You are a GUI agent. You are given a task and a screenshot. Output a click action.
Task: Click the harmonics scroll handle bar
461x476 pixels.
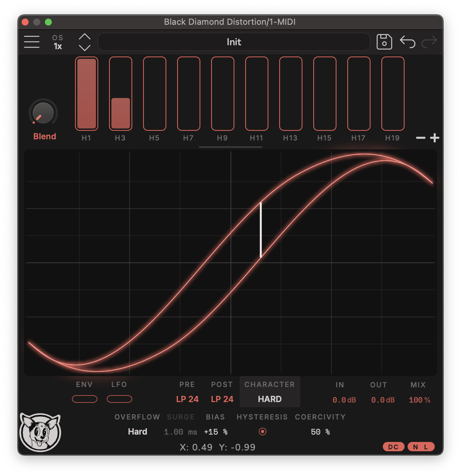230,147
